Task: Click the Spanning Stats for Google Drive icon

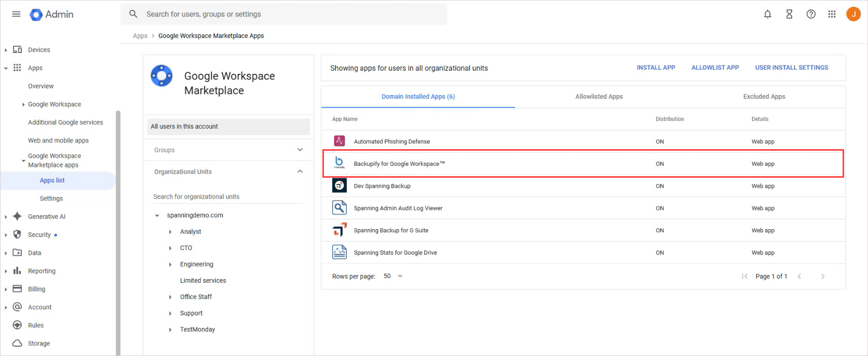Action: pyautogui.click(x=340, y=252)
